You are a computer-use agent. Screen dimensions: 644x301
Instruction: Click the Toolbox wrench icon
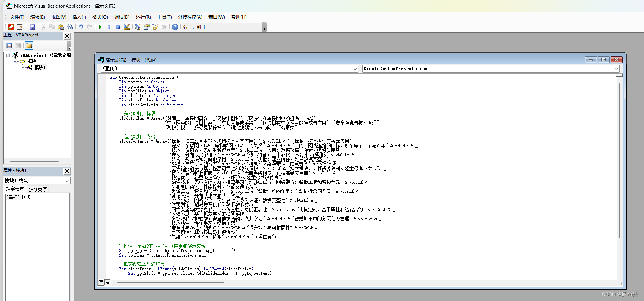click(x=164, y=27)
